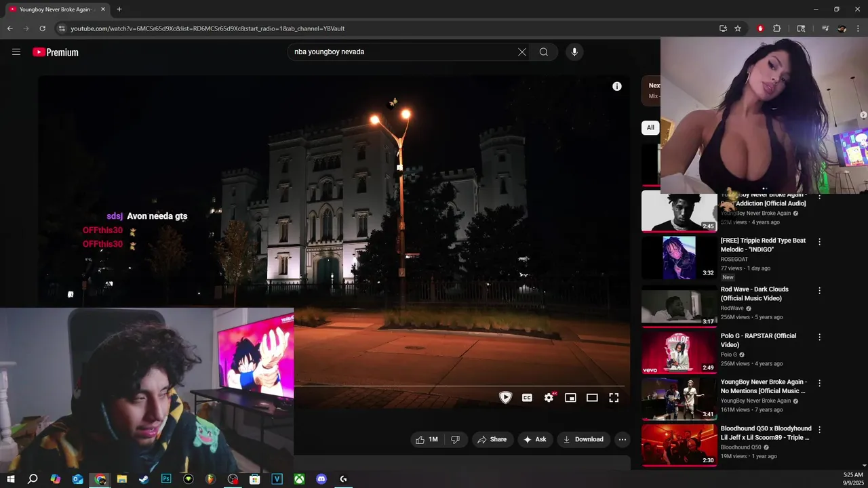Open options for Bloodhound Q50 video
Viewport: 868px width, 488px height.
(x=819, y=430)
